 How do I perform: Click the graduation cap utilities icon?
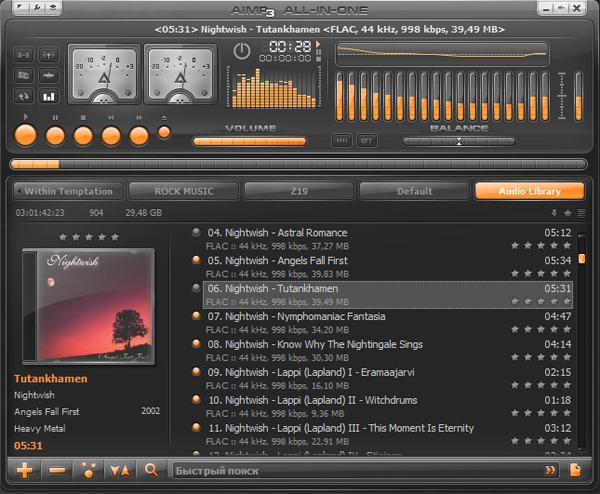tap(53, 7)
